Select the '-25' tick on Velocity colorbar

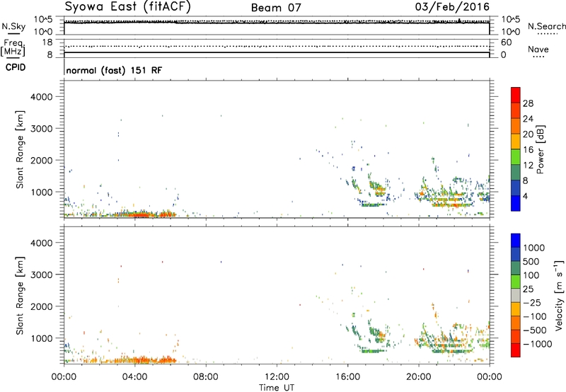pyautogui.click(x=532, y=303)
